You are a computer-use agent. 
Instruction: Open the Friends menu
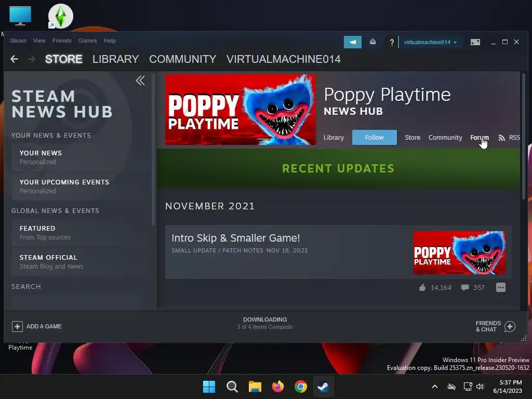pyautogui.click(x=62, y=41)
